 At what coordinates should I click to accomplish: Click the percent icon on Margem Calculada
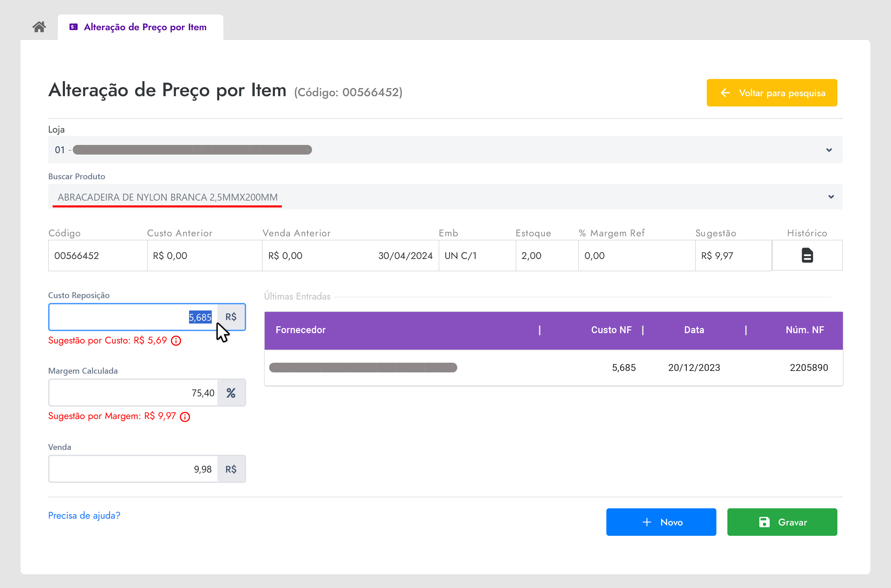click(231, 393)
